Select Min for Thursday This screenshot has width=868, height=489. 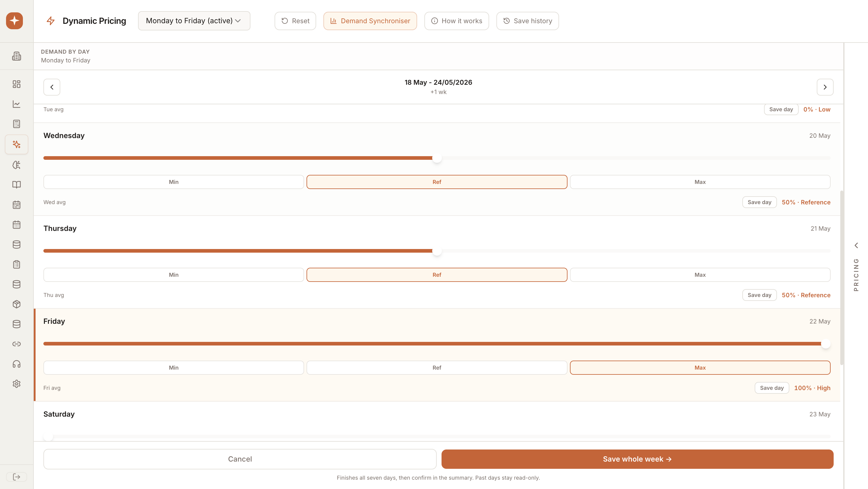(x=174, y=275)
